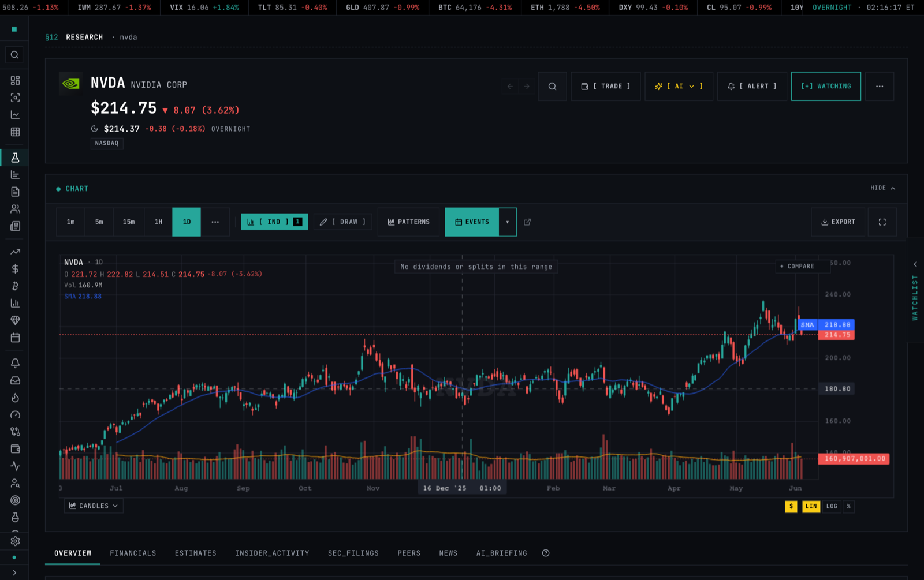The height and width of the screenshot is (580, 924).
Task: Switch price axis to LOG scale
Action: pyautogui.click(x=832, y=506)
